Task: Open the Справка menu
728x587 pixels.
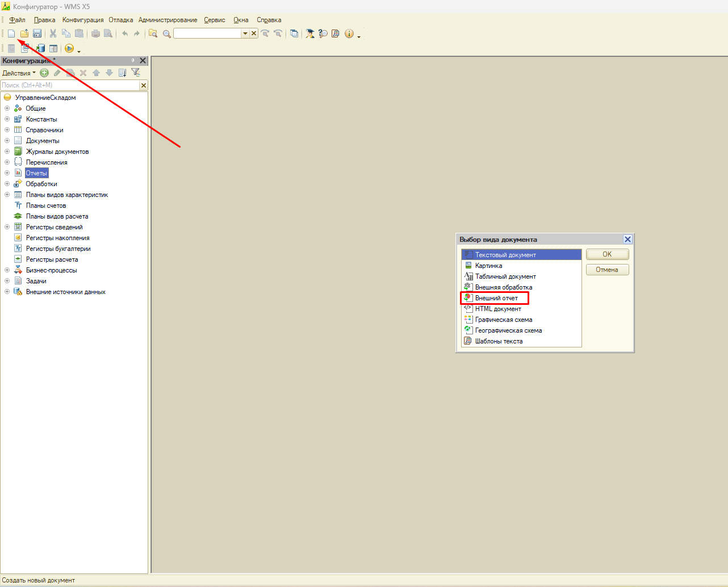Action: [x=269, y=20]
